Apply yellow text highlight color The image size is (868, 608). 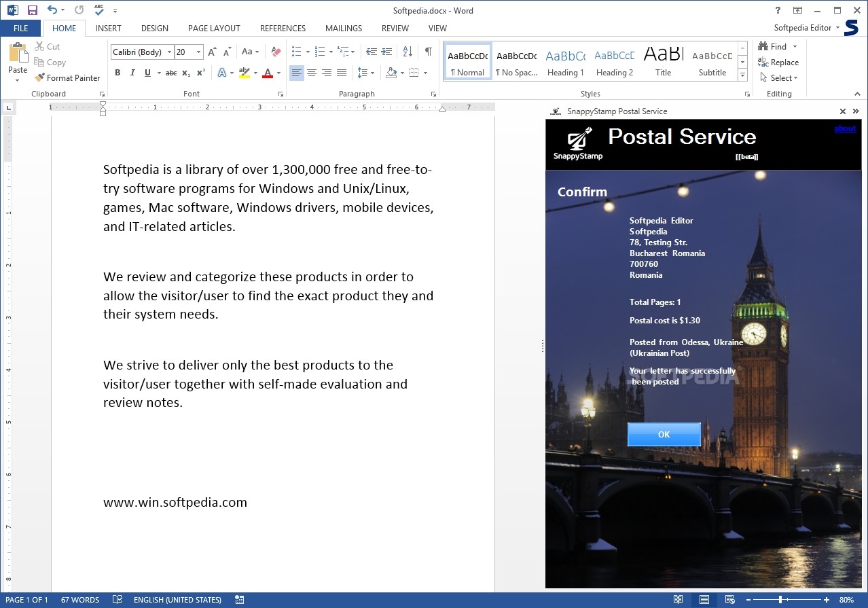pyautogui.click(x=245, y=73)
